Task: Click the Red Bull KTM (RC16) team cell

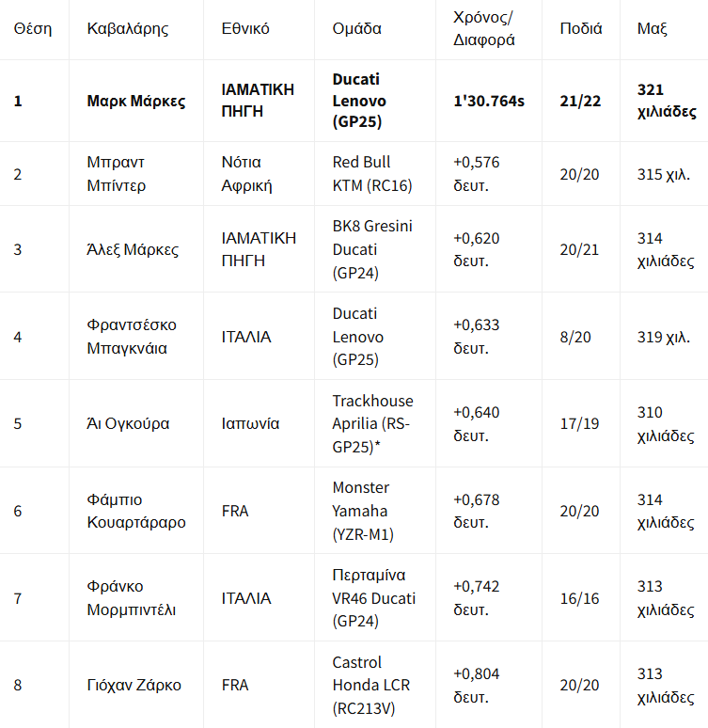Action: pos(372,174)
